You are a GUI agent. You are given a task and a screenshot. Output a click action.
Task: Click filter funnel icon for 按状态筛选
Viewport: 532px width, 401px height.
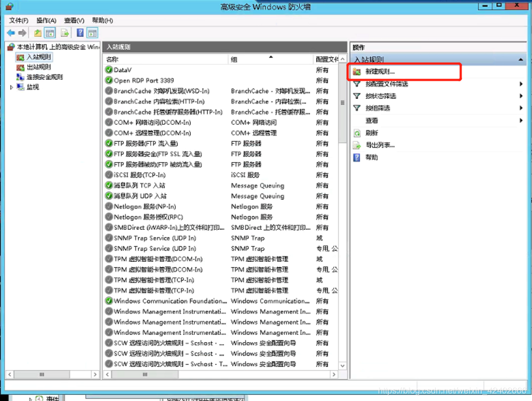357,96
